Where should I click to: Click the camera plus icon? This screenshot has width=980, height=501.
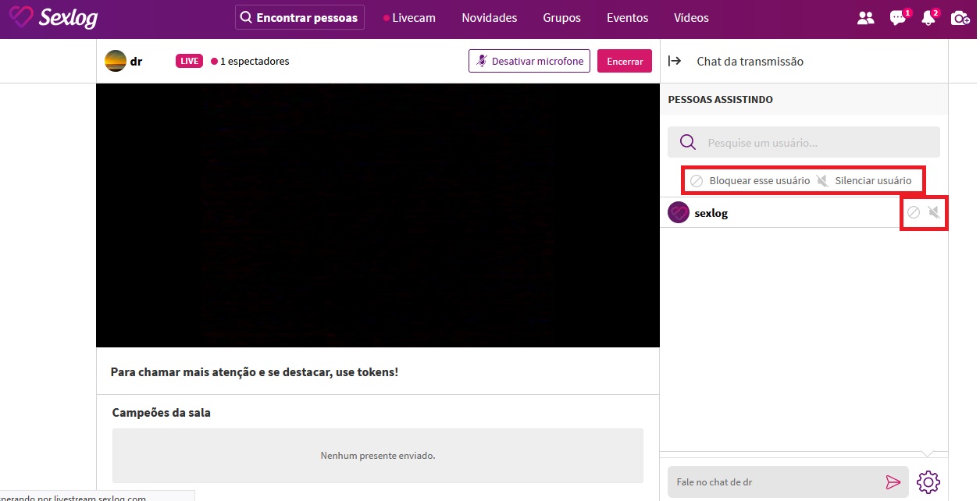point(960,18)
